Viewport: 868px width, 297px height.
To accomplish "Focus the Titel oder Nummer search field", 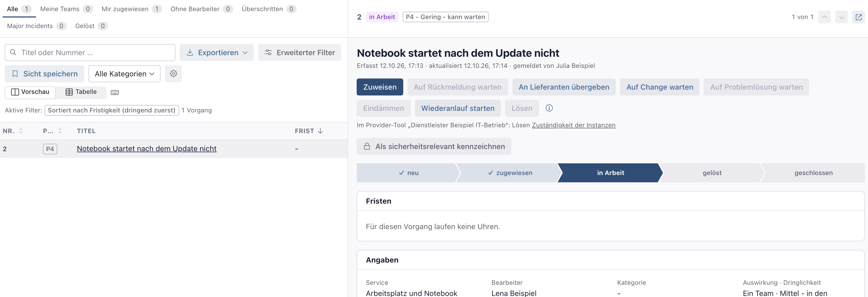I will [90, 53].
